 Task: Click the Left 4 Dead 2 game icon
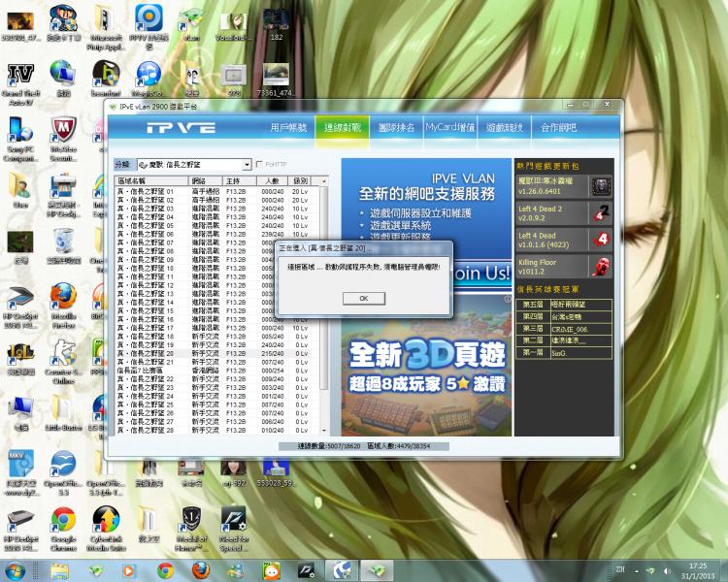pos(602,212)
